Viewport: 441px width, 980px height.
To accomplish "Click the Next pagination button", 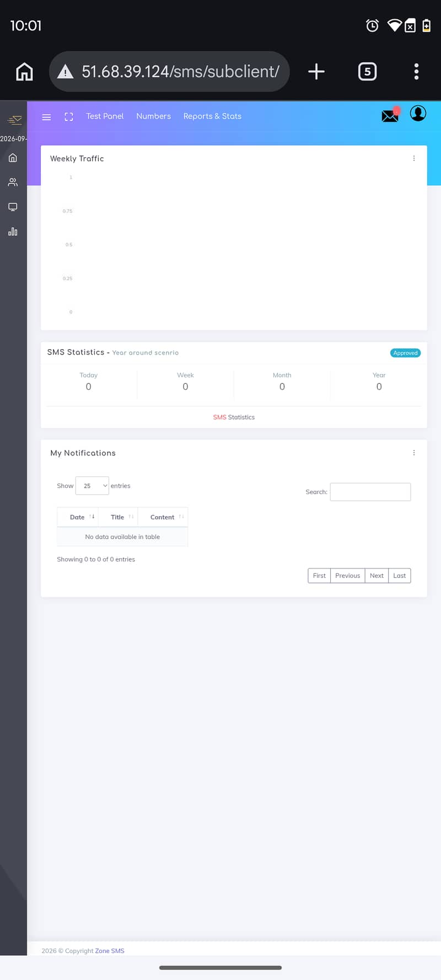I will tap(377, 576).
